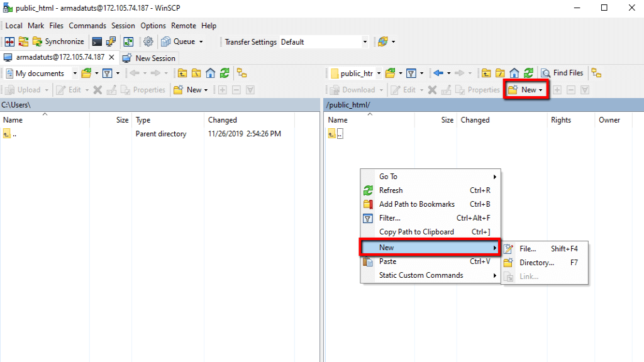The height and width of the screenshot is (362, 644).
Task: Open the Session menu
Action: (123, 25)
